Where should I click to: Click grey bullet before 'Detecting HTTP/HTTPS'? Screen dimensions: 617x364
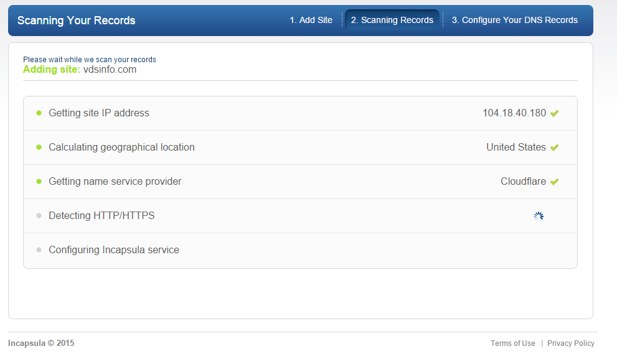(39, 216)
